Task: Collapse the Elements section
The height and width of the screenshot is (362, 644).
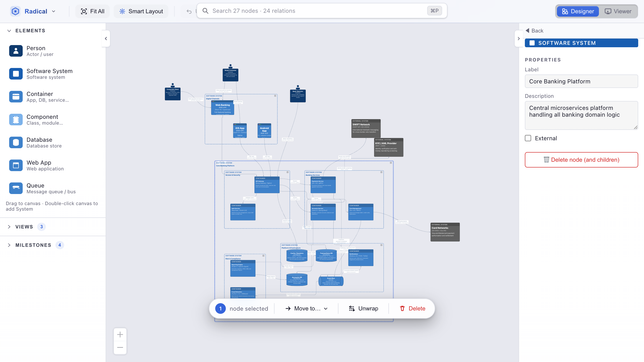Action: pyautogui.click(x=9, y=31)
